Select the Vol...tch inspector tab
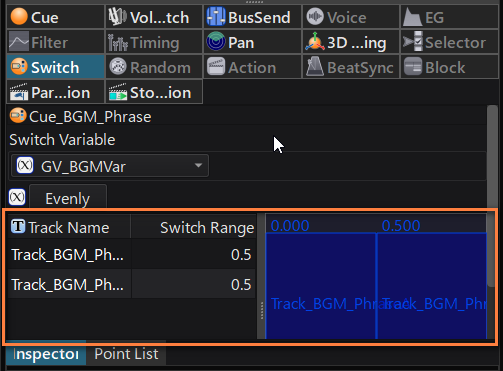The width and height of the screenshot is (503, 371). click(154, 17)
